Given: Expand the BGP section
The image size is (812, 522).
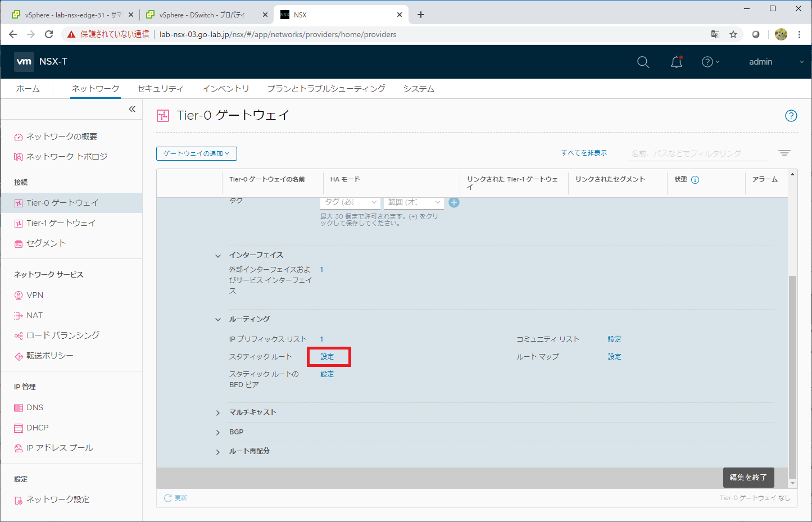Looking at the screenshot, I should click(x=218, y=433).
